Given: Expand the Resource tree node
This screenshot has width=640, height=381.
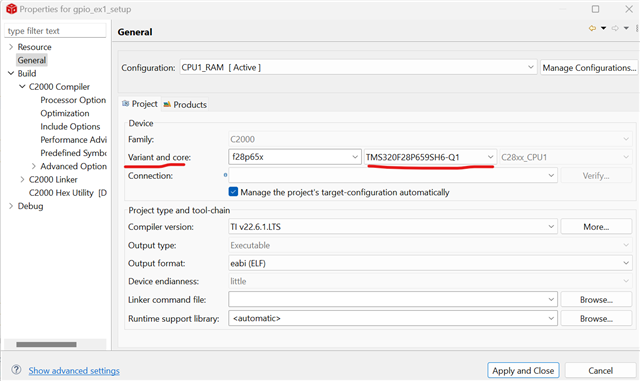Looking at the screenshot, I should coord(11,47).
